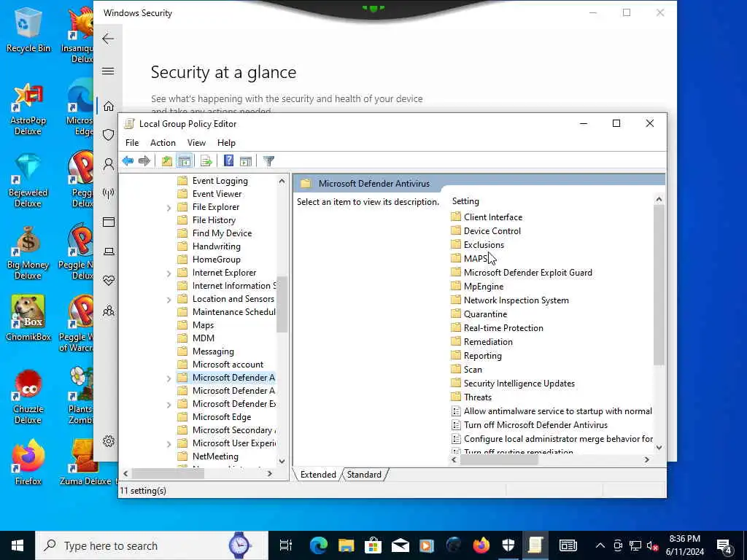Switch to the Standard tab
The width and height of the screenshot is (747, 560).
(x=365, y=474)
